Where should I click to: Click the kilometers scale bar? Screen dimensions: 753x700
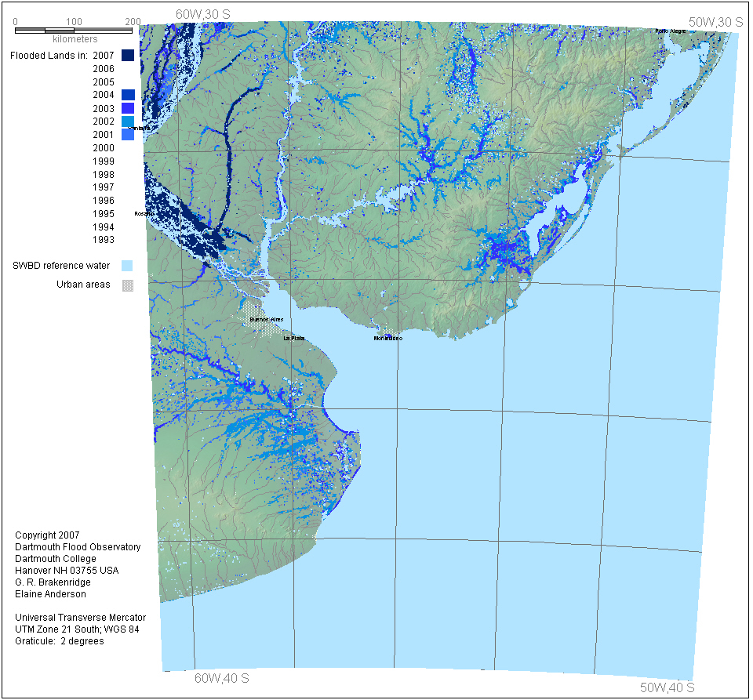click(x=74, y=31)
